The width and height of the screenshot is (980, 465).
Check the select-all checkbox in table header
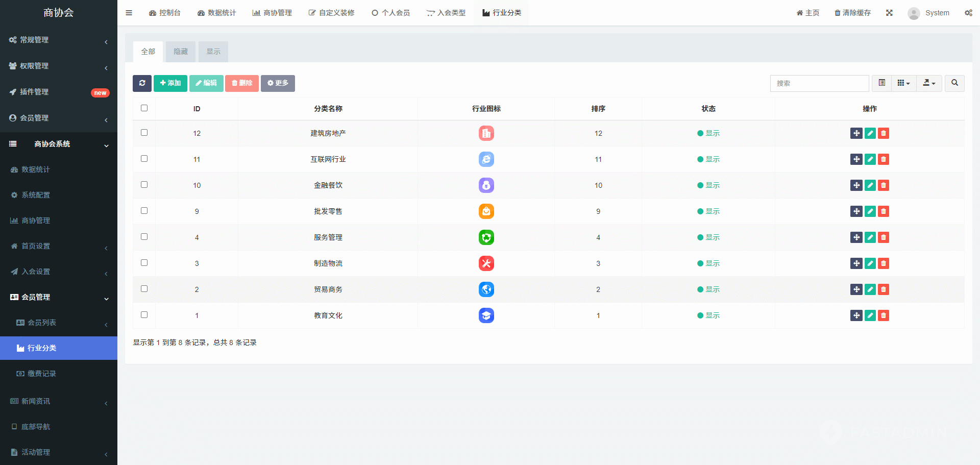[144, 108]
